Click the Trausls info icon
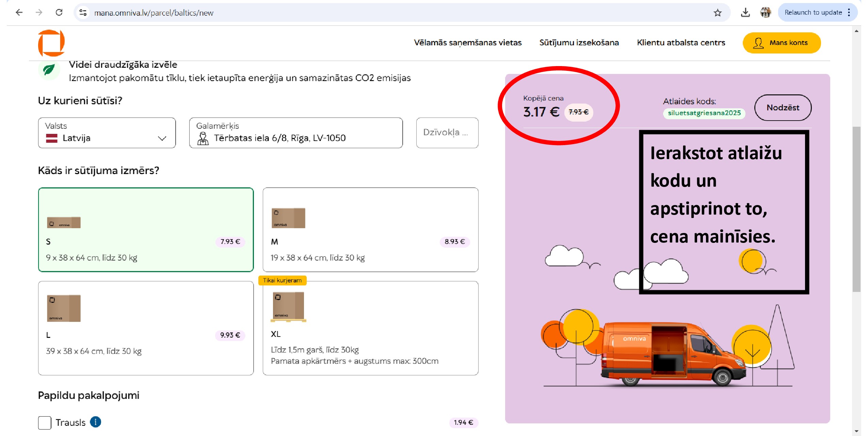868x436 pixels. [96, 422]
